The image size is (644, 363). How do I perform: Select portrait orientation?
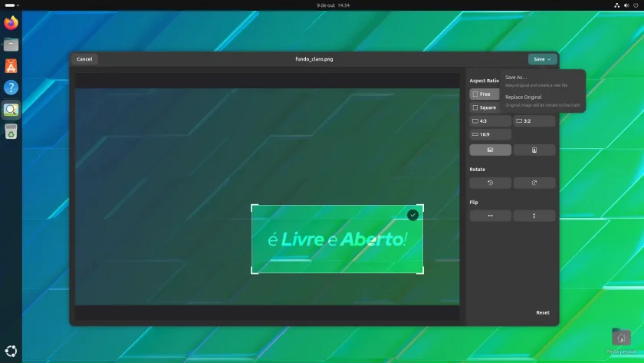[534, 150]
